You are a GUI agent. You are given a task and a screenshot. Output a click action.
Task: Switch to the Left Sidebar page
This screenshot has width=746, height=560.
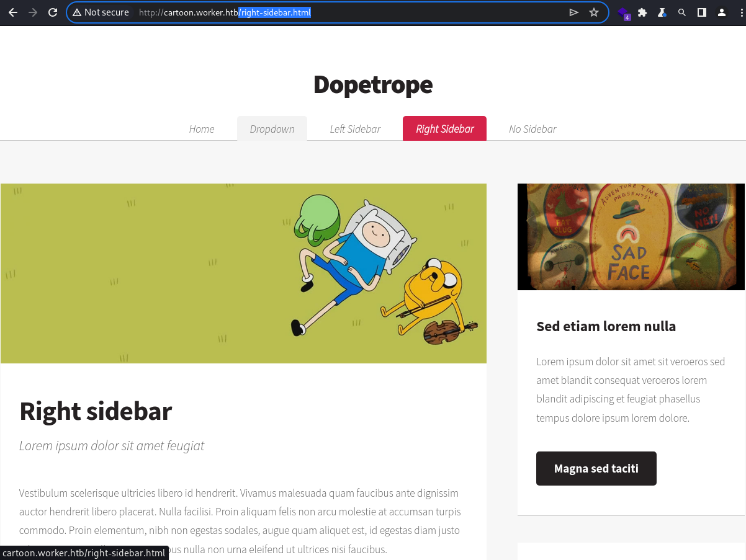(355, 128)
